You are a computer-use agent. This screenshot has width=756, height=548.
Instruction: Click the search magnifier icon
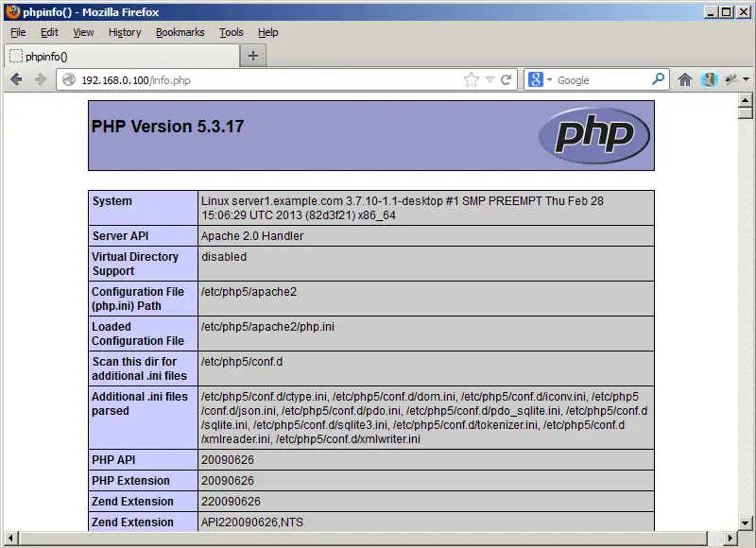(659, 80)
